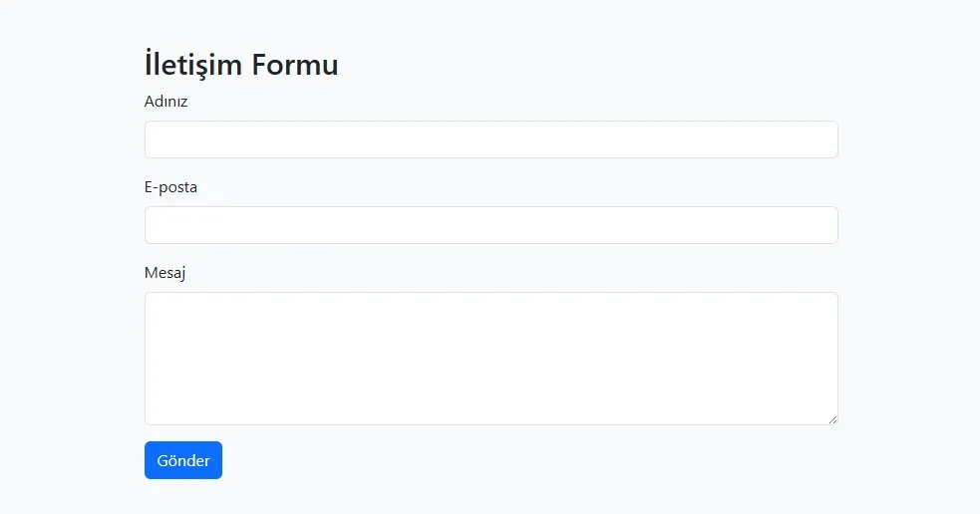The image size is (980, 514).
Task: Activate the second single-line form input
Action: 490,225
